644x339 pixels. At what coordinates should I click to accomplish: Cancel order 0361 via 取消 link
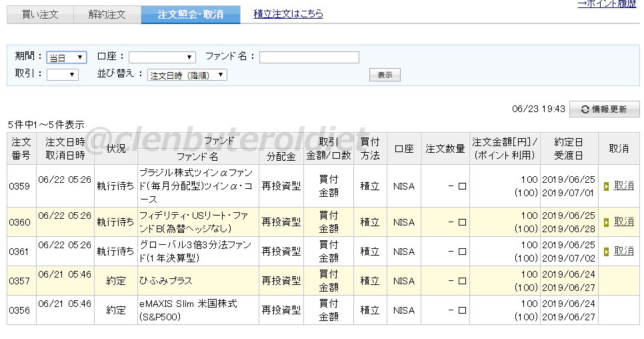(623, 251)
